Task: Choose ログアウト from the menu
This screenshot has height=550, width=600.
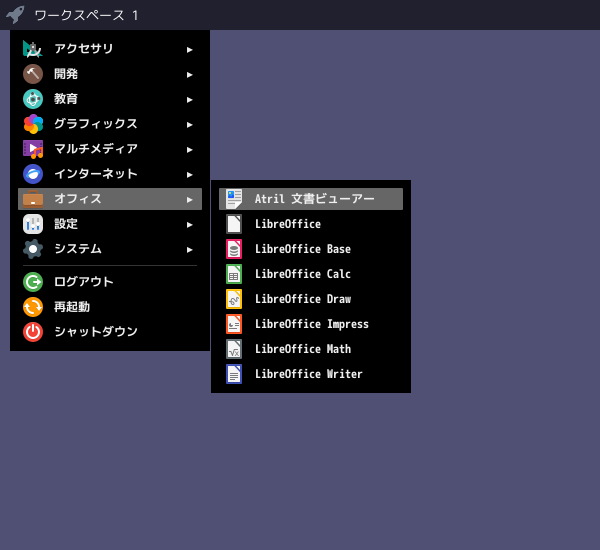Action: tap(110, 282)
